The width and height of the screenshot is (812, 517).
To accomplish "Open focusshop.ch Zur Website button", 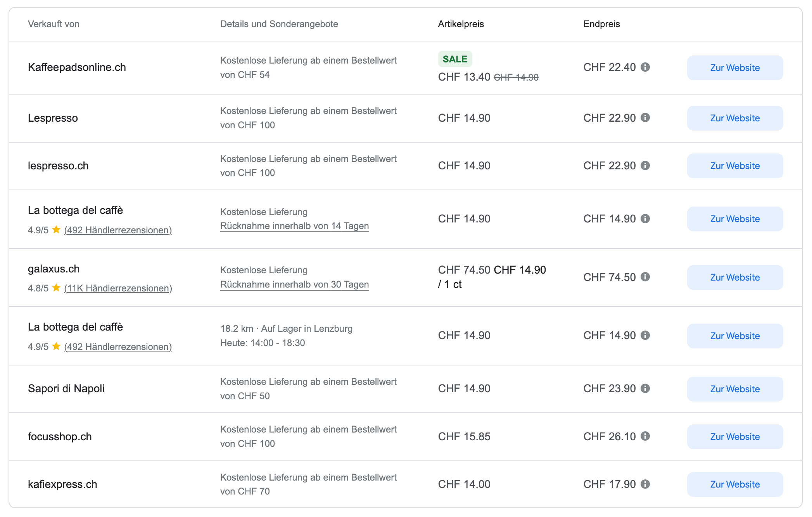I will click(x=734, y=437).
